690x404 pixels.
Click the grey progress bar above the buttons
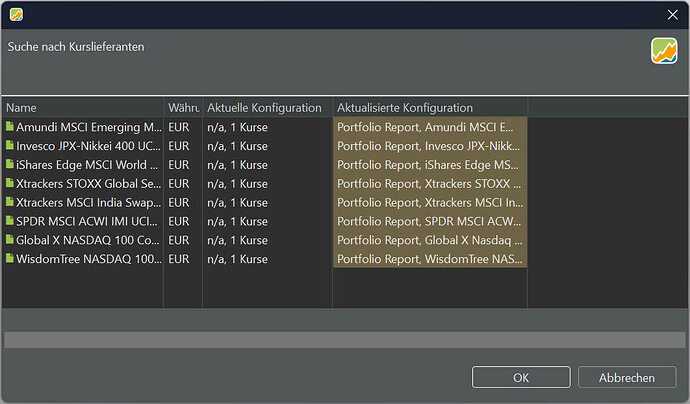345,340
